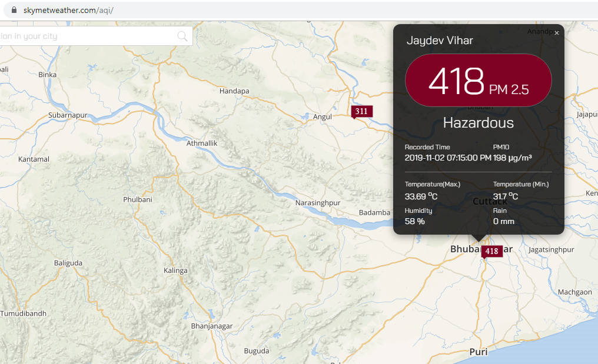Screen dimensions: 598x364
Task: Click the Badamba map label
Action: click(374, 213)
